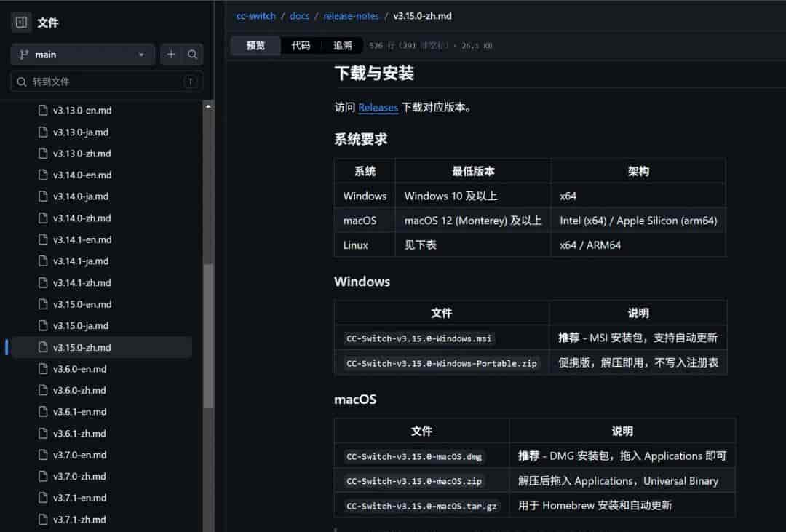Click CC-Switch-v3.15.0-Windows.msi file name
Image resolution: width=786 pixels, height=532 pixels.
[x=419, y=338]
